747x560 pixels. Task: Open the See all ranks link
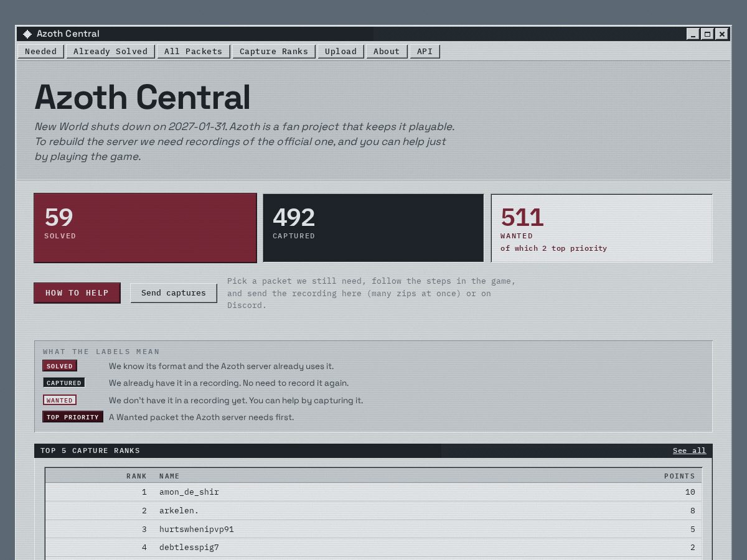[689, 450]
